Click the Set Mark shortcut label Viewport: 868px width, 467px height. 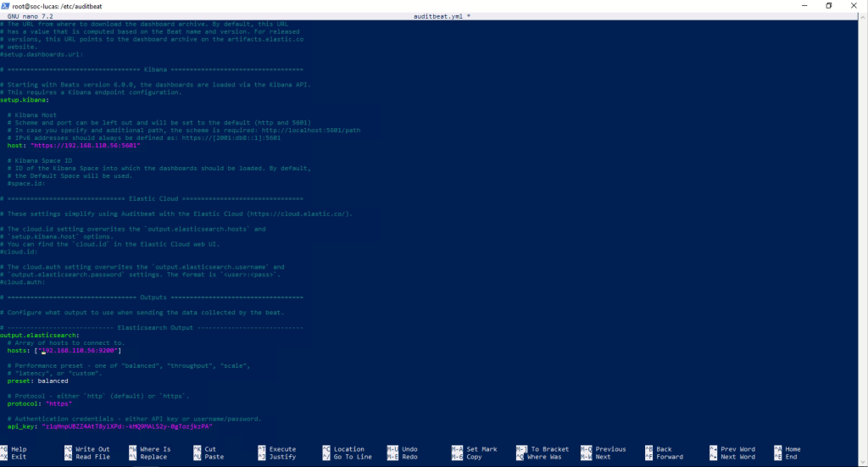coord(481,449)
